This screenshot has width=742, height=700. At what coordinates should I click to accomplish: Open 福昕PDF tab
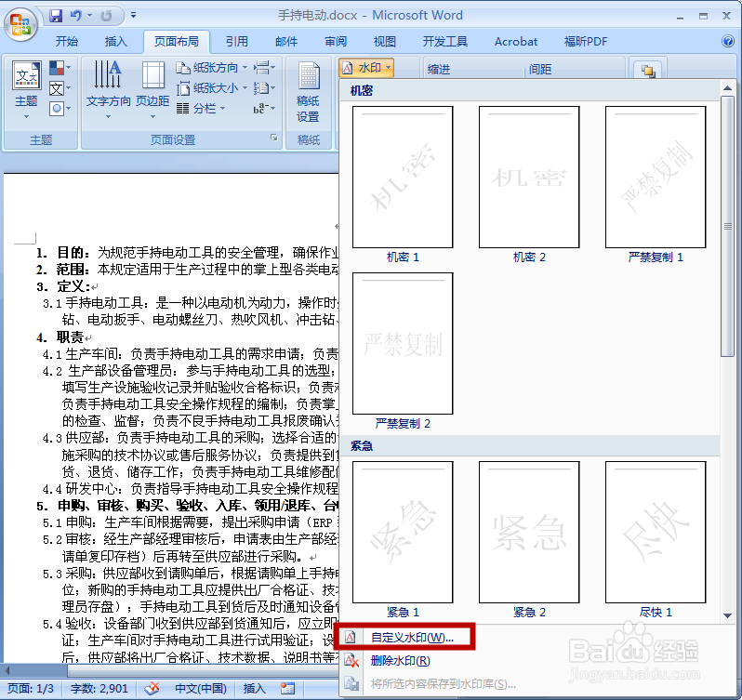click(586, 42)
